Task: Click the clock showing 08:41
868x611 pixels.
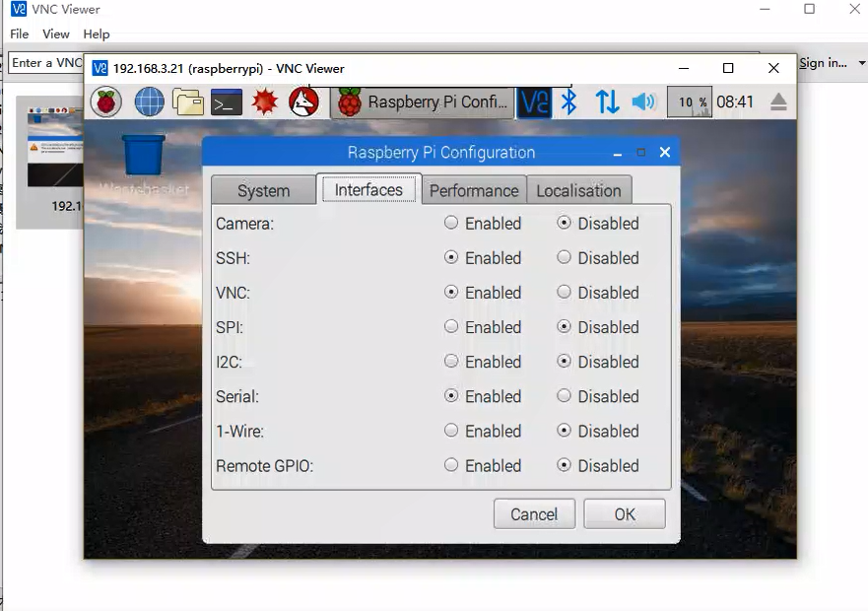Action: coord(735,102)
